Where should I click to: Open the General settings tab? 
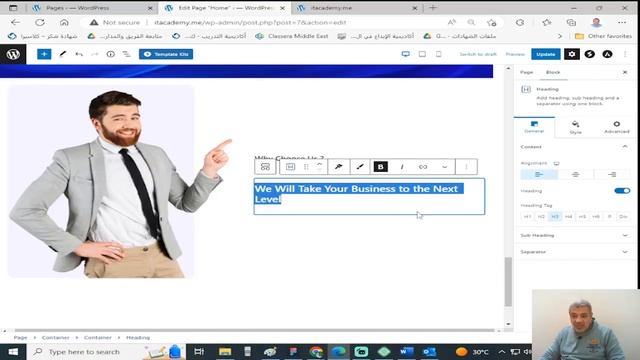(x=534, y=127)
